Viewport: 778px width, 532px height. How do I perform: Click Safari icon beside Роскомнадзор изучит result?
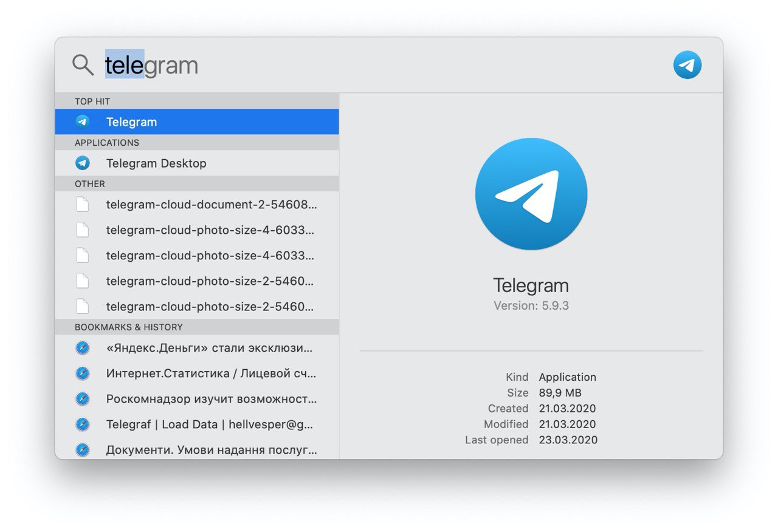(x=83, y=399)
